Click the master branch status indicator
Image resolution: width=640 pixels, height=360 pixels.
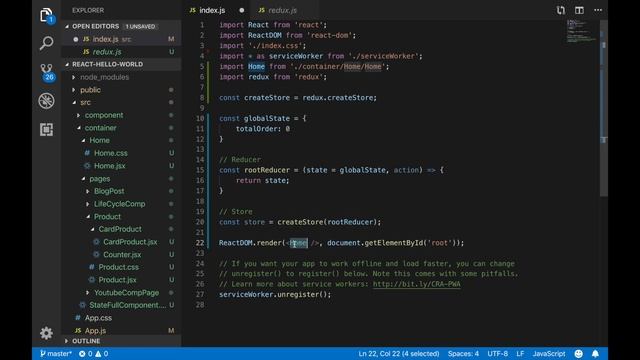tap(56, 353)
